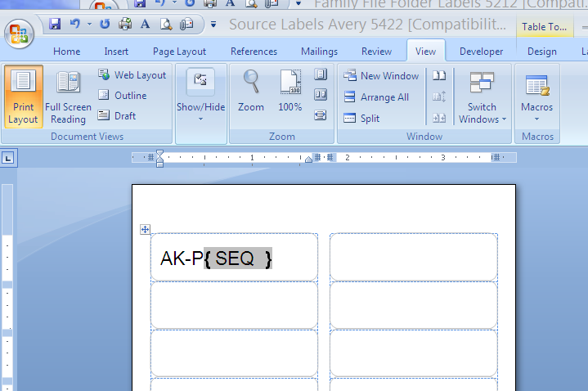Click the Quick Print icon
This screenshot has width=588, height=391.
click(125, 24)
